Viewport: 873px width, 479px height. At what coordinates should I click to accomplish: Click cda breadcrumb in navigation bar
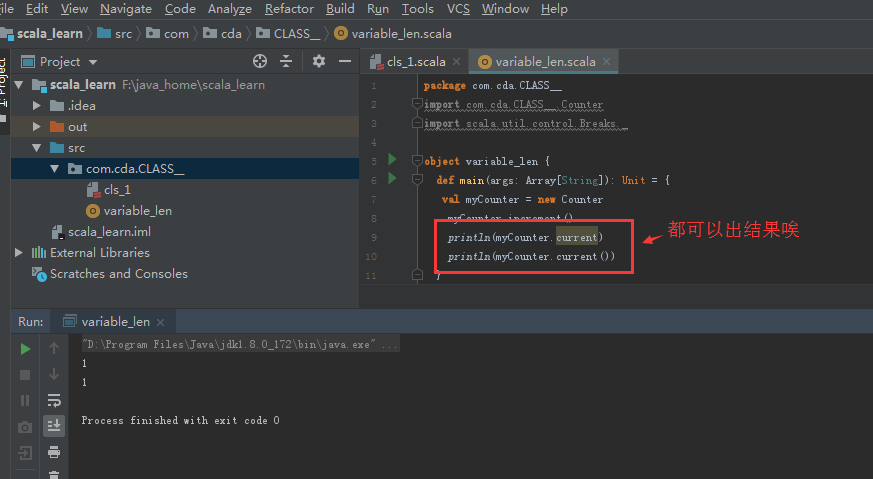tap(222, 34)
